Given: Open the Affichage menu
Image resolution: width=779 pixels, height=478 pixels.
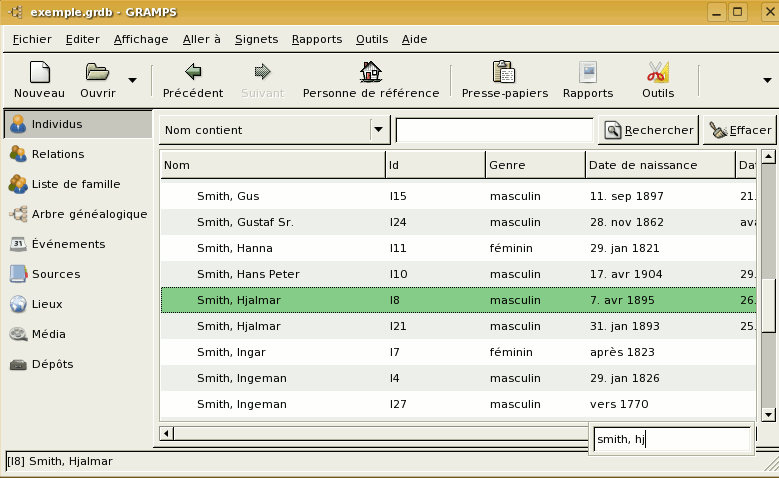Looking at the screenshot, I should coord(141,39).
